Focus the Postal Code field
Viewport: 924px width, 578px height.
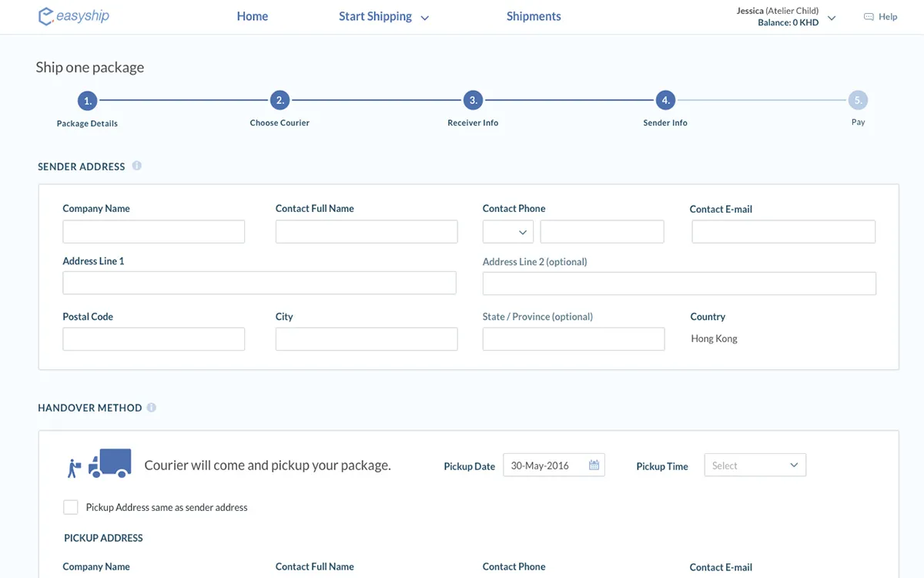coord(154,339)
